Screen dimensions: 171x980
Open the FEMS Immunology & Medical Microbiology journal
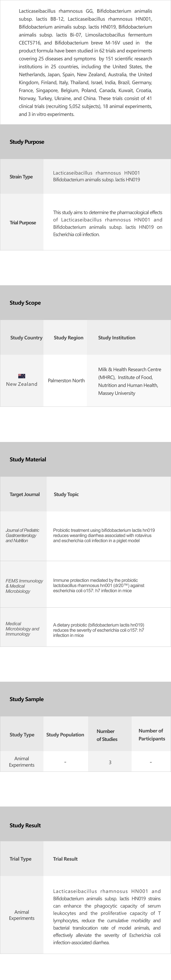(x=24, y=586)
